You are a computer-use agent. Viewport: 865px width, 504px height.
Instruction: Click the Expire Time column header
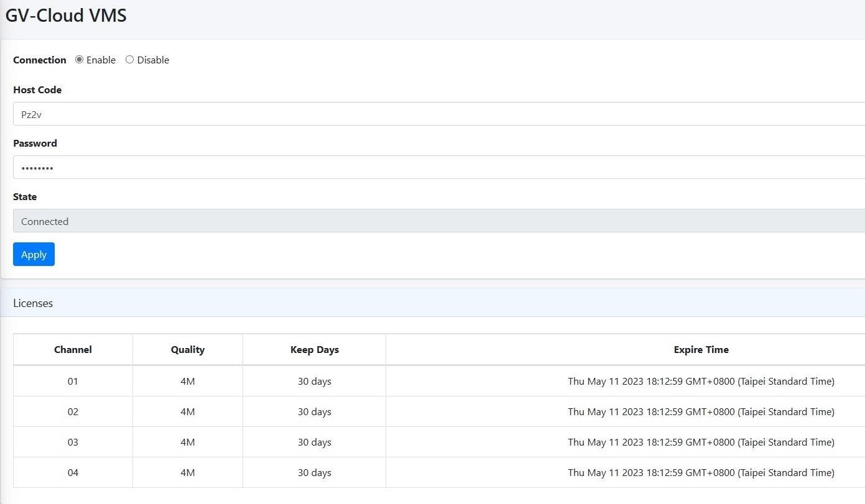[701, 350]
